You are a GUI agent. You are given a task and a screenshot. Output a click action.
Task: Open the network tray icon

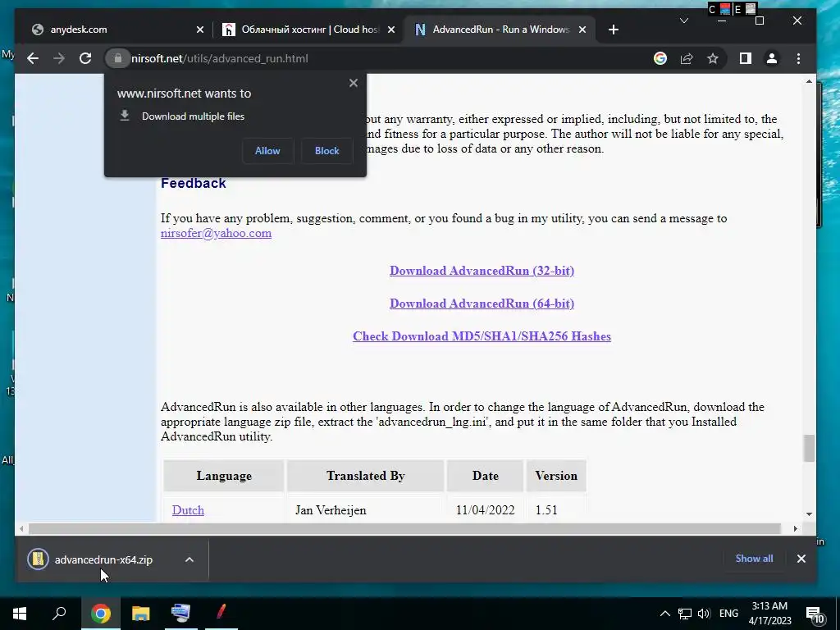pos(685,614)
